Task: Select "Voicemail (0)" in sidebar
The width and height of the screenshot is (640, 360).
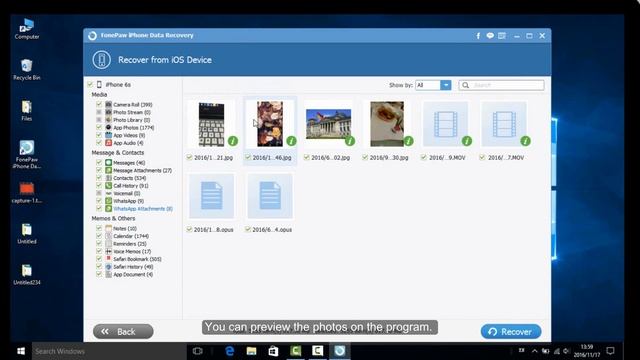Action: coord(127,193)
